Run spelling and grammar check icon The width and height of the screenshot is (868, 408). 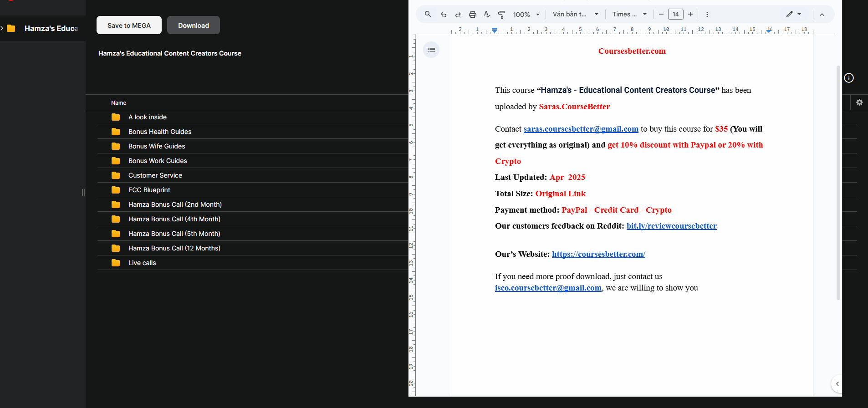487,15
